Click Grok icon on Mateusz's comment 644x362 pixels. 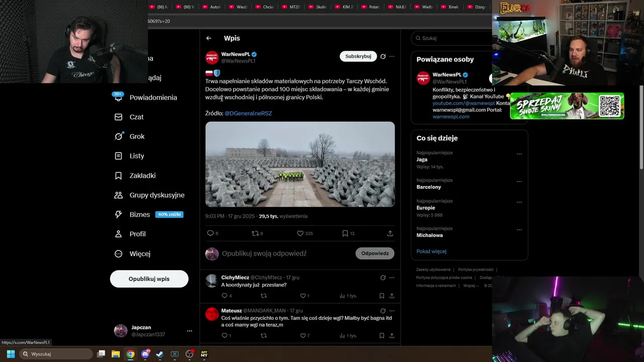[383, 311]
